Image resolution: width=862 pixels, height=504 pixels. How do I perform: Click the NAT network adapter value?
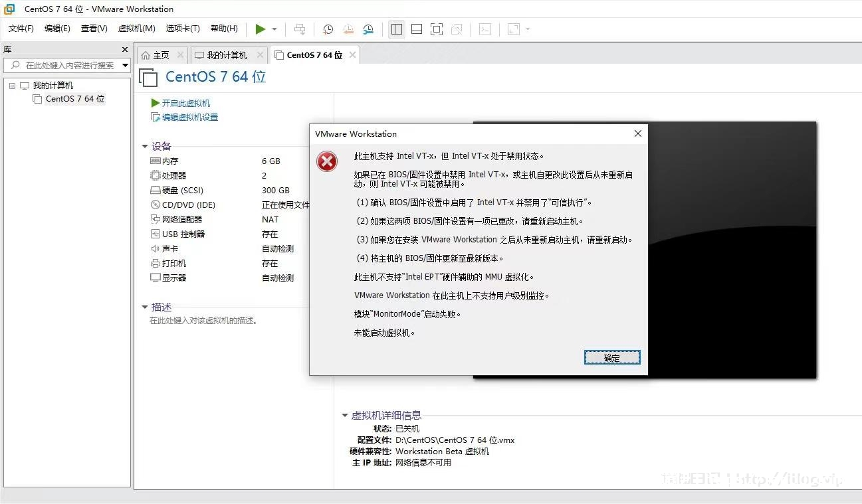(270, 220)
